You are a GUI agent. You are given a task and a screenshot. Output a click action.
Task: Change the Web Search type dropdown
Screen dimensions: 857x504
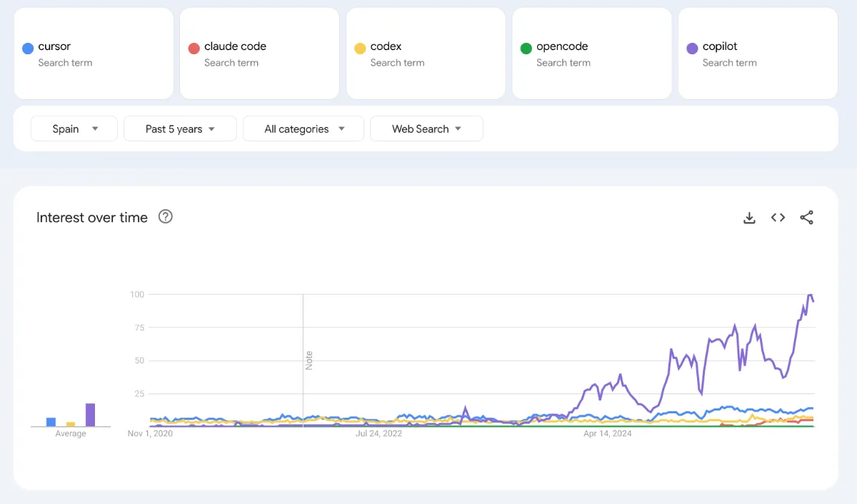(426, 129)
